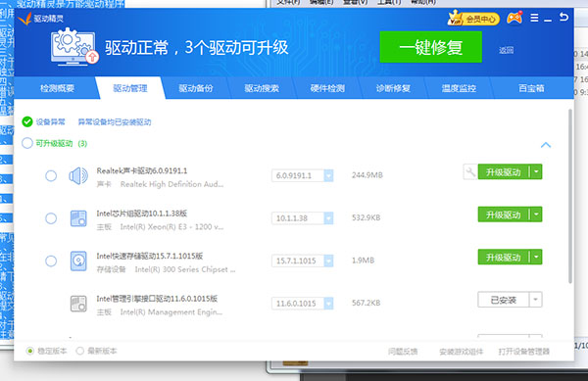Open the VIP 会员中心 member center badge

click(473, 18)
